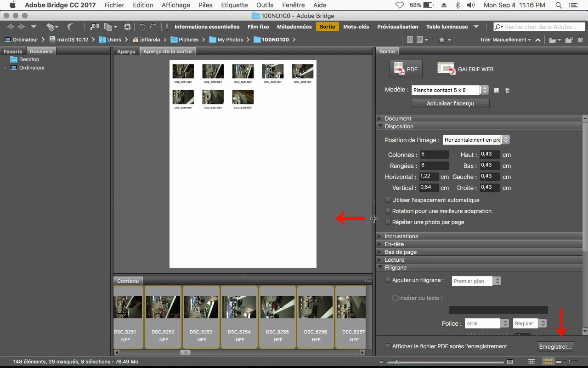Click the get photos from camera icon

(94, 27)
